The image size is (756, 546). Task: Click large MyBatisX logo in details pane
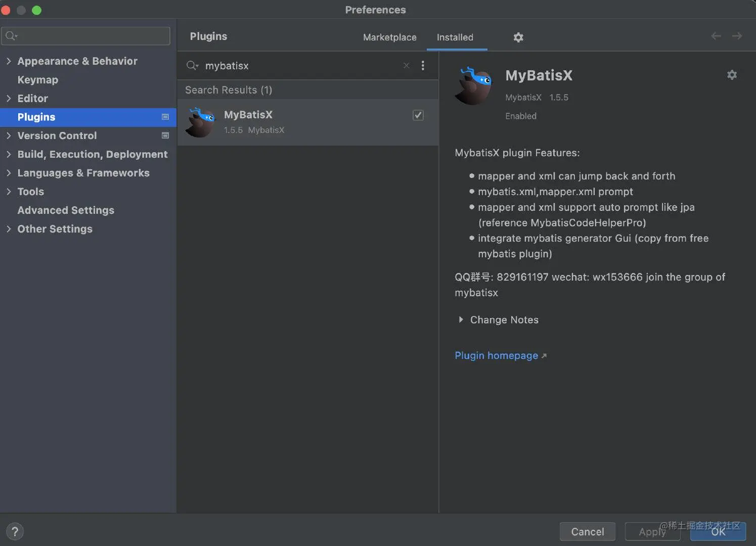click(474, 86)
